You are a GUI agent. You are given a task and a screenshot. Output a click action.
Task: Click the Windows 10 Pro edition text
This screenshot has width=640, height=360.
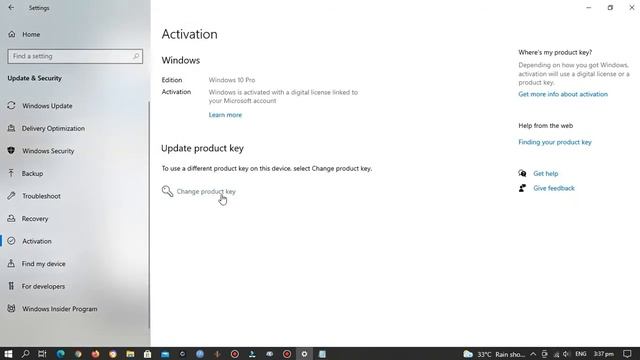coord(232,80)
